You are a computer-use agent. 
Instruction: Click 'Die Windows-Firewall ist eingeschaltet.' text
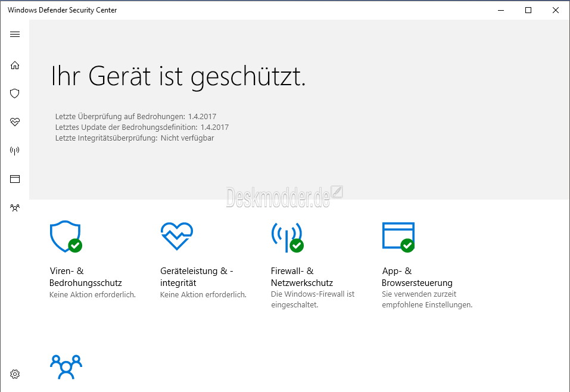tap(313, 299)
